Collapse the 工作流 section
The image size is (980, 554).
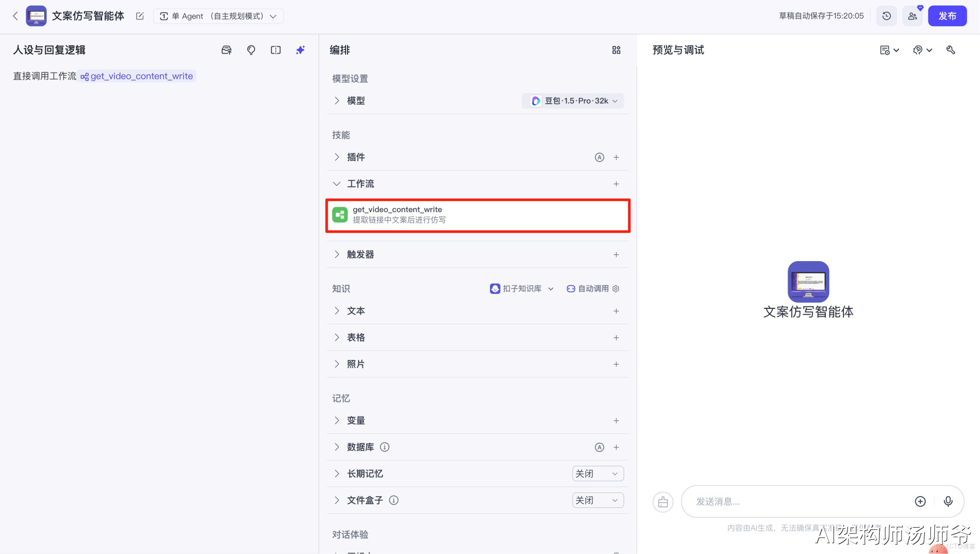337,184
